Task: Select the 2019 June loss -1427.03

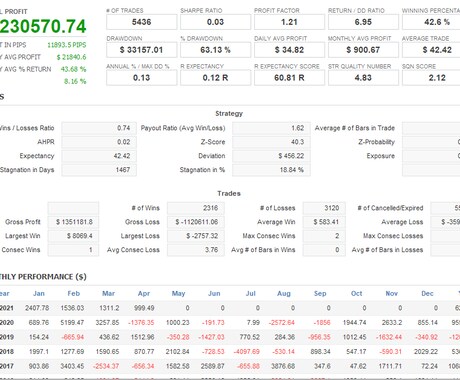Action: point(211,337)
